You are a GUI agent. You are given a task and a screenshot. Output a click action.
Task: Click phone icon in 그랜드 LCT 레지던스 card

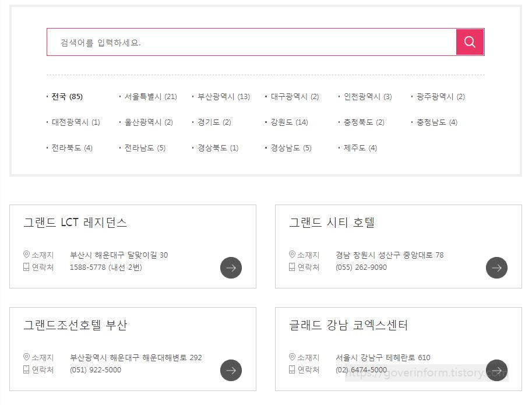pos(26,267)
